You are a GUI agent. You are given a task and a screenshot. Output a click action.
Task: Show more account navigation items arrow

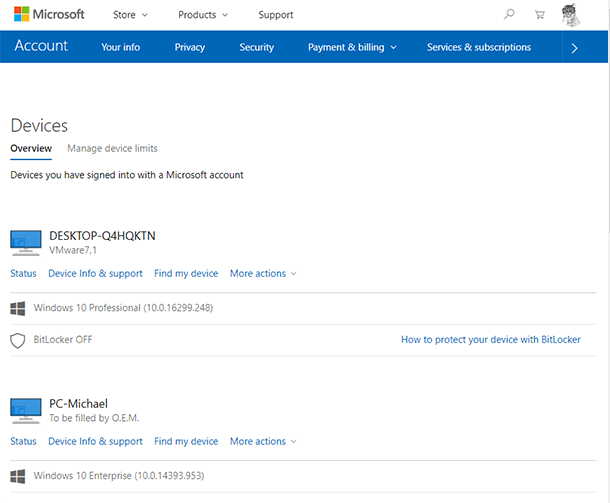click(x=574, y=48)
